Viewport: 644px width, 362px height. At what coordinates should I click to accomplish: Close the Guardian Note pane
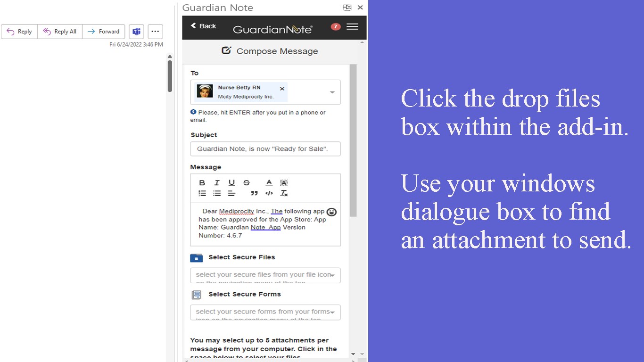(360, 8)
